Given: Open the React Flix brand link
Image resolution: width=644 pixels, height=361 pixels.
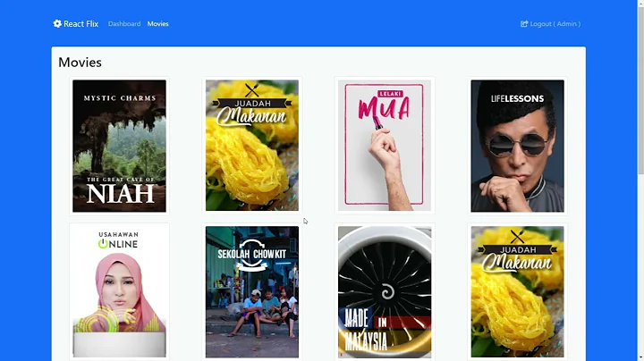Looking at the screenshot, I should click(x=76, y=24).
